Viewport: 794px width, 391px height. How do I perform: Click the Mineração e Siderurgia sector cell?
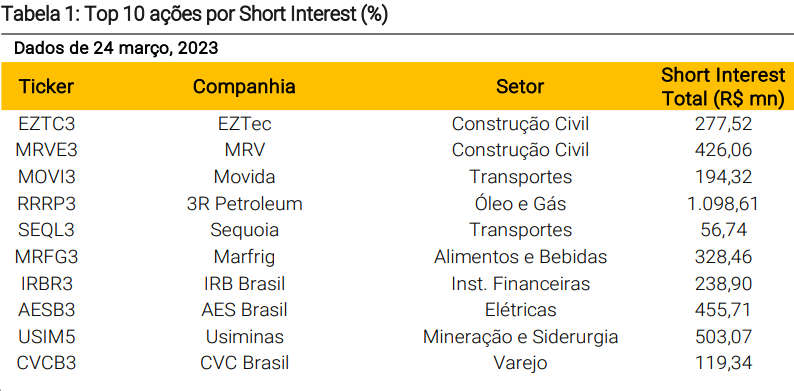[520, 337]
